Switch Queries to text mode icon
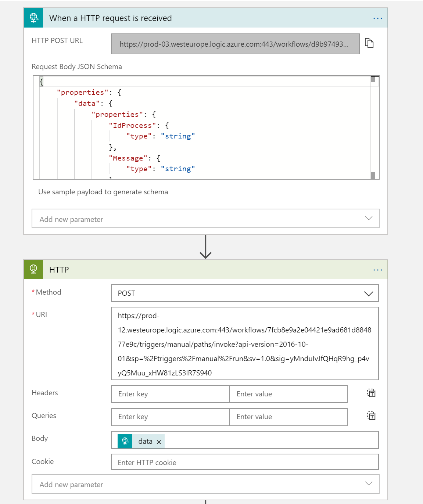423x504 pixels. [x=371, y=416]
